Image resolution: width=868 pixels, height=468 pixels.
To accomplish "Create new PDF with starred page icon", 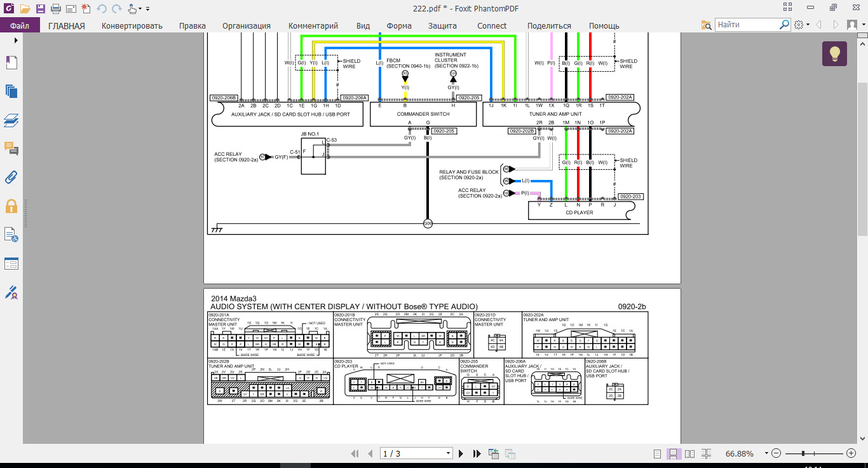I will click(86, 8).
